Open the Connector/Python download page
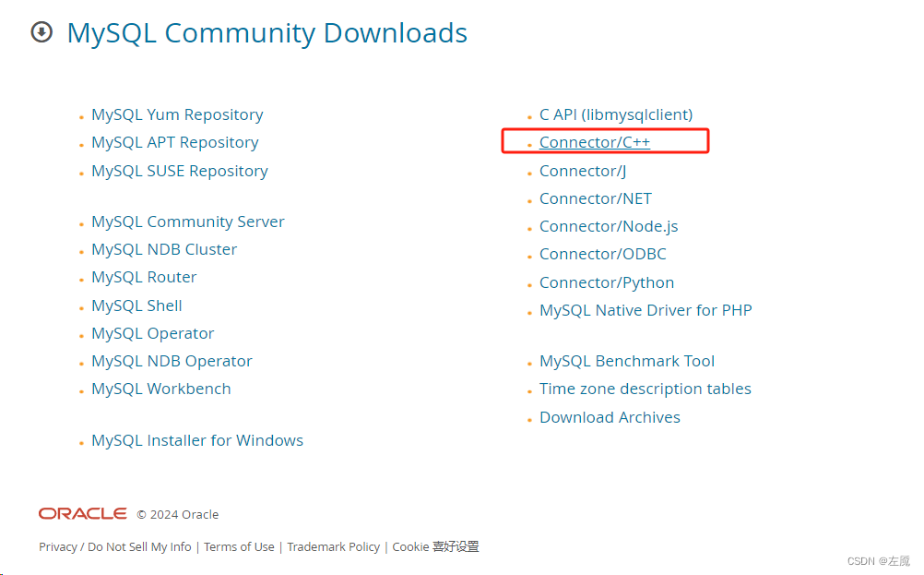Image resolution: width=924 pixels, height=575 pixels. point(606,282)
